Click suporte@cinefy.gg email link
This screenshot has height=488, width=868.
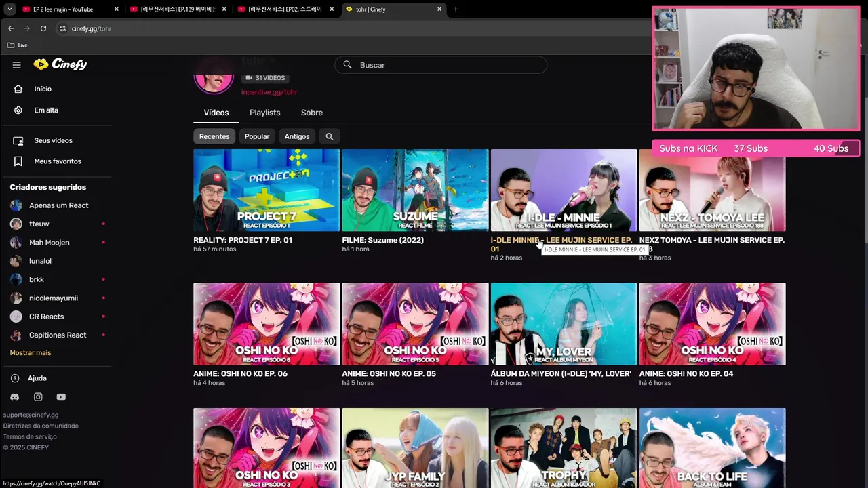pos(31,415)
